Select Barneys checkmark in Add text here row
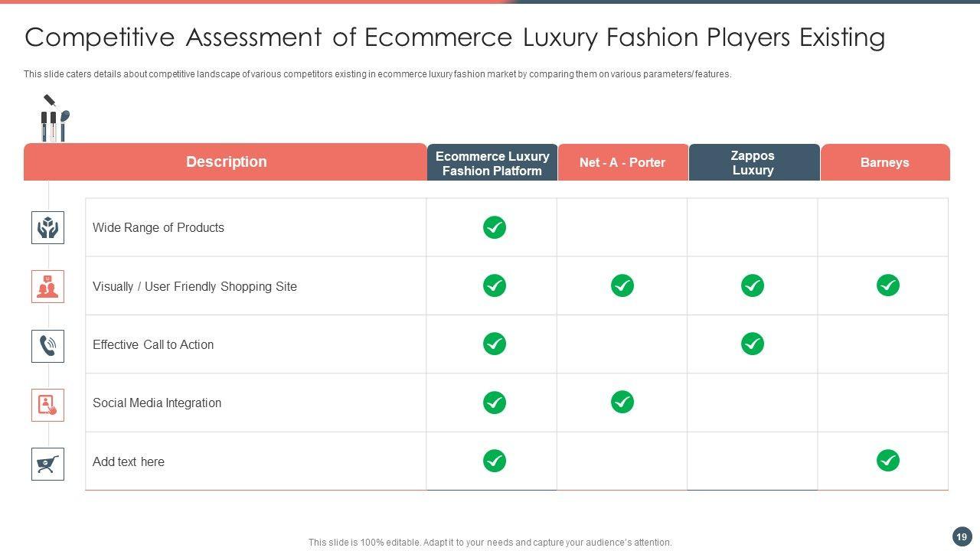Image resolution: width=980 pixels, height=551 pixels. [x=888, y=461]
